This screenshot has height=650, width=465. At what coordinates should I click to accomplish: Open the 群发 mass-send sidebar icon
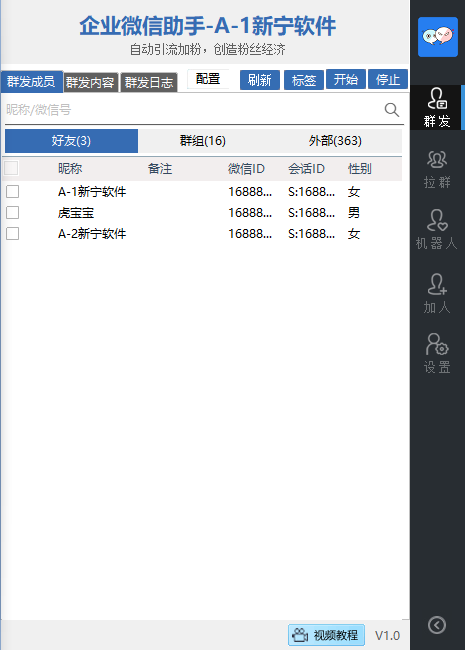(437, 107)
